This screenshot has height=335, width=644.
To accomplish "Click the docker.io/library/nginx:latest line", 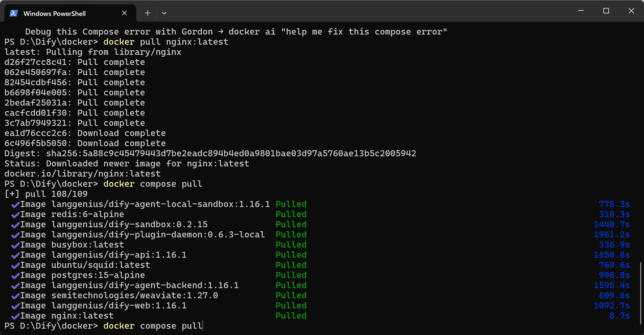I will 82,174.
